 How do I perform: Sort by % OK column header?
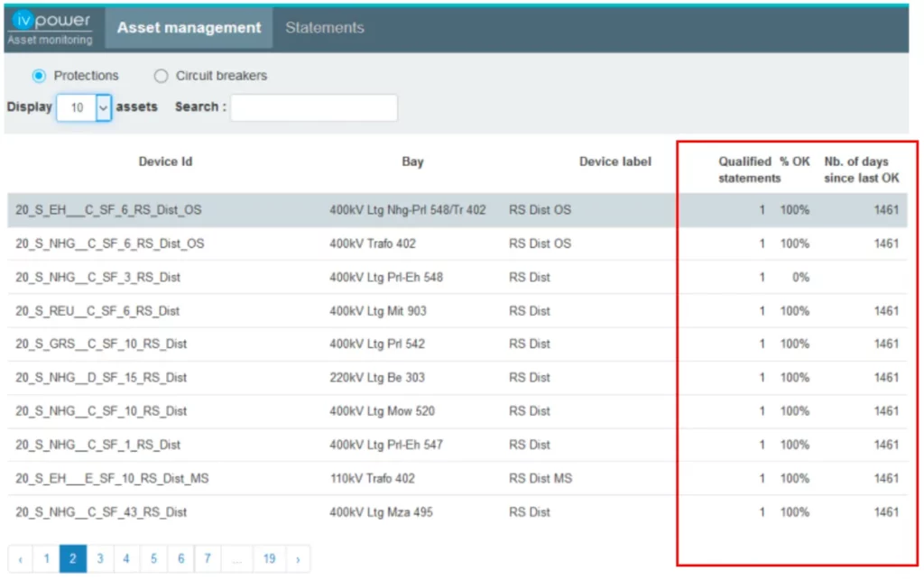[795, 162]
